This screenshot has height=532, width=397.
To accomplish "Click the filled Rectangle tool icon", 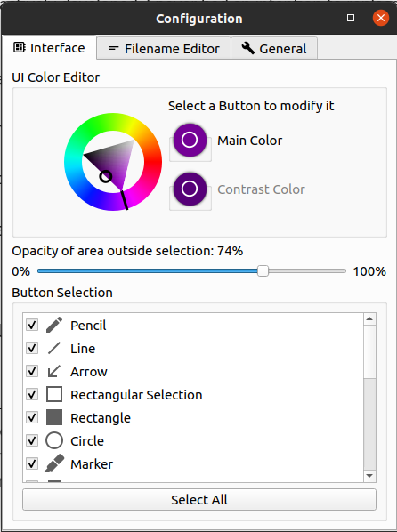I will [54, 417].
